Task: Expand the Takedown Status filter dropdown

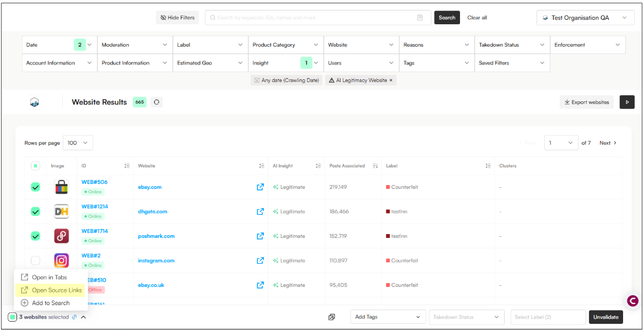Action: point(512,45)
